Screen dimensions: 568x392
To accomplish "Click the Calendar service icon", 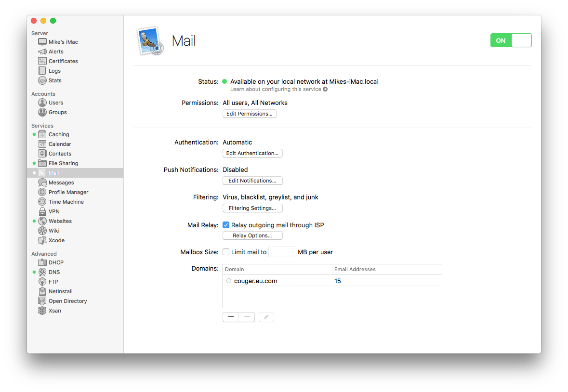I will click(x=42, y=144).
